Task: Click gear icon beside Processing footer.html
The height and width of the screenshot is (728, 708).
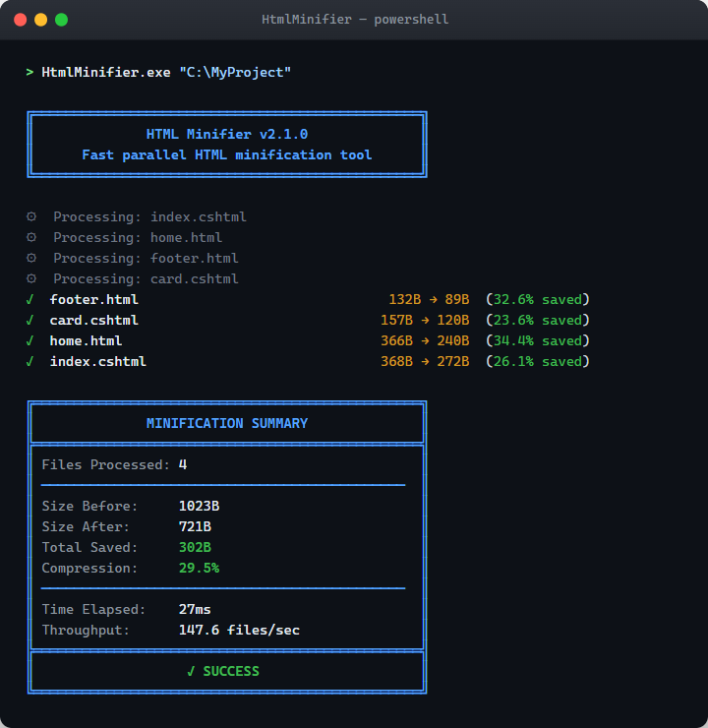Action: click(31, 258)
